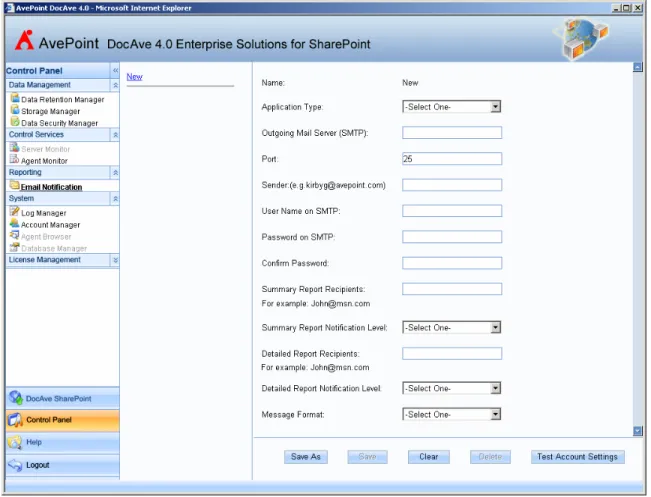Open the Application Type dropdown

(x=495, y=107)
